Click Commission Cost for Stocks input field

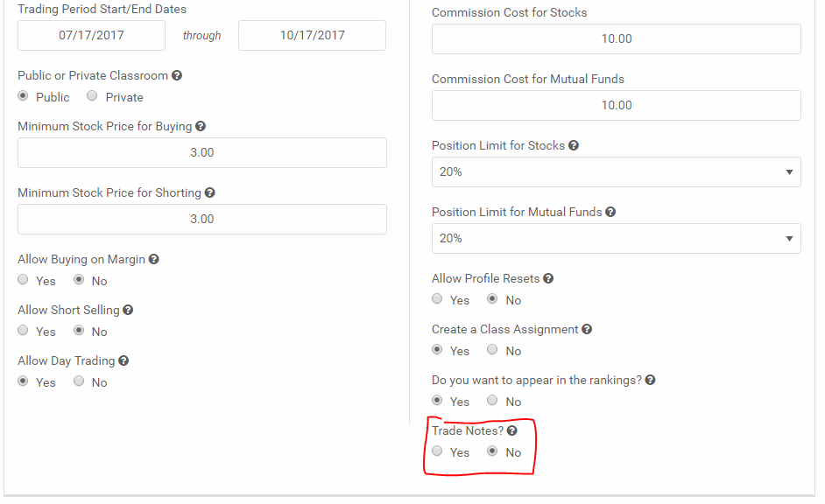point(616,38)
